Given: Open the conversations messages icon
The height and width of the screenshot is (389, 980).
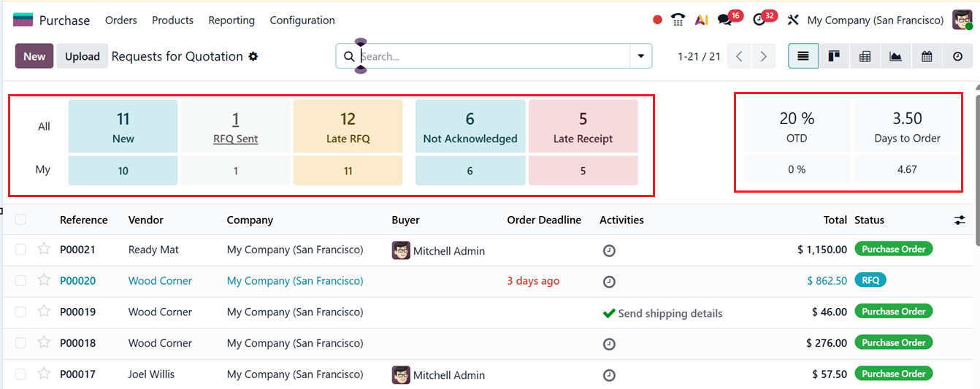Looking at the screenshot, I should [725, 20].
